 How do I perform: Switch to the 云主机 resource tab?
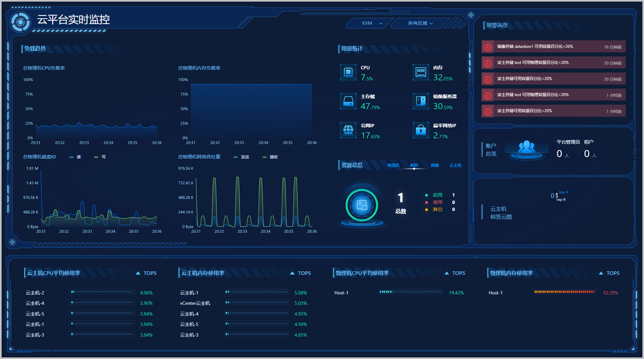[x=455, y=165]
